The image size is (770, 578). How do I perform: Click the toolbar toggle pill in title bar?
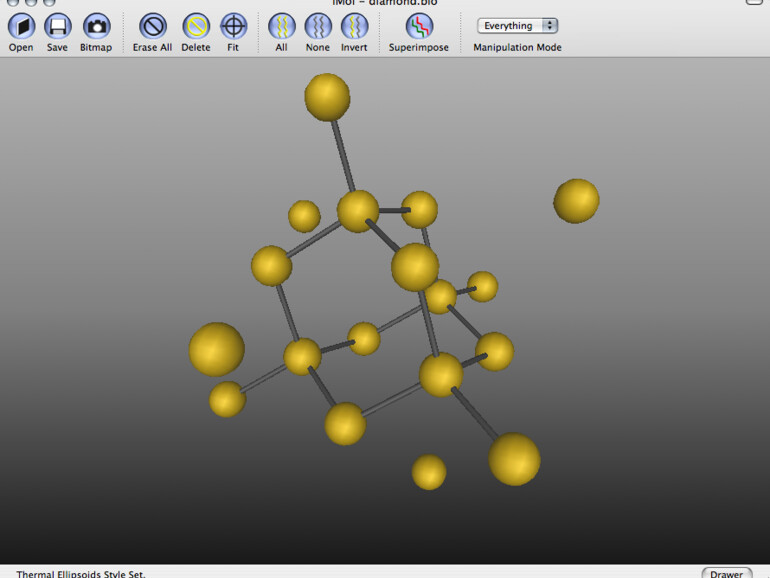tap(752, 2)
